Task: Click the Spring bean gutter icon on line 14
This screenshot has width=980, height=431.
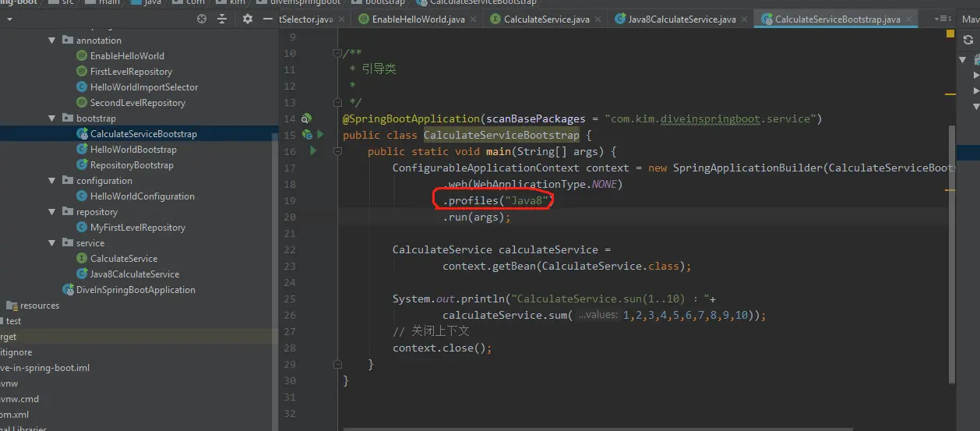Action: (x=306, y=118)
